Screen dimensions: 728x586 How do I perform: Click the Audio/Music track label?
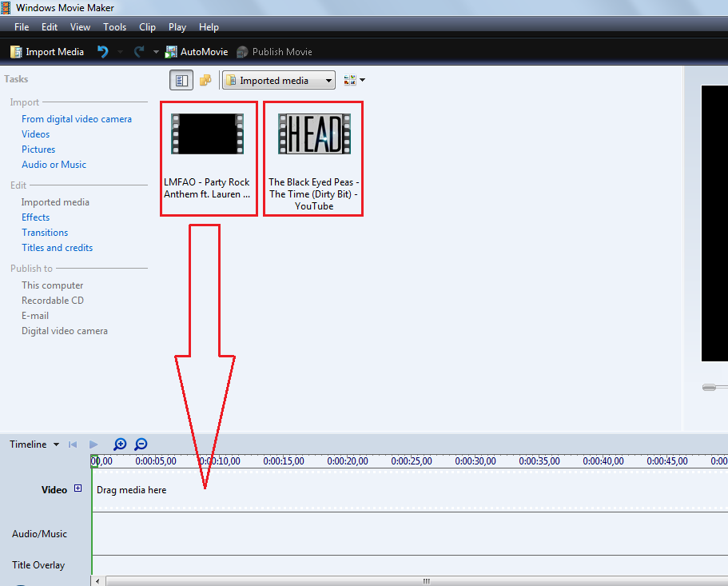(39, 534)
